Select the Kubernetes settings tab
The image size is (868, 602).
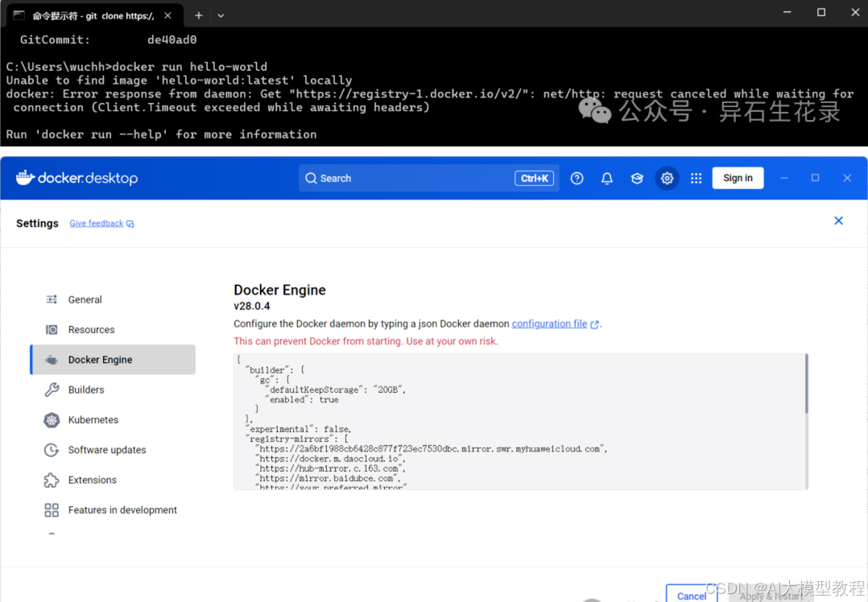[113, 420]
